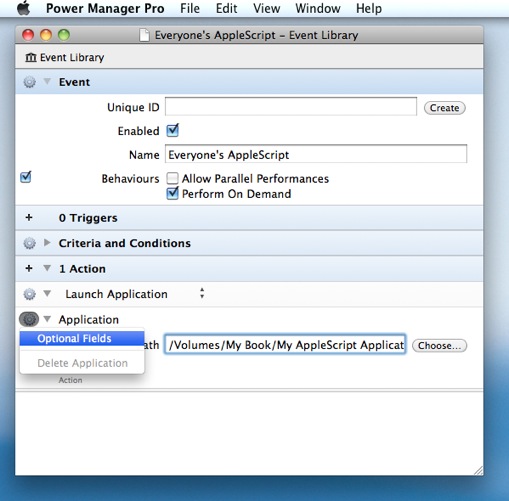Toggle the checkbox left of Behaviours
The image size is (509, 501).
pos(26,177)
